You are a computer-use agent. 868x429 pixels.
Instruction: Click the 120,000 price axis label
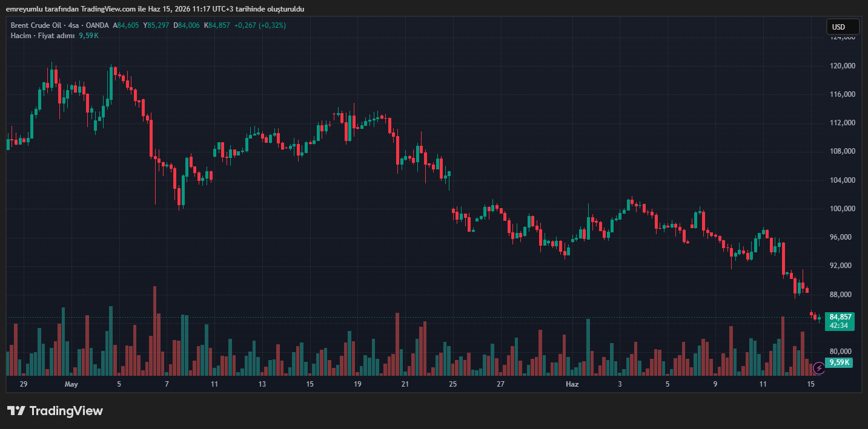coord(842,65)
